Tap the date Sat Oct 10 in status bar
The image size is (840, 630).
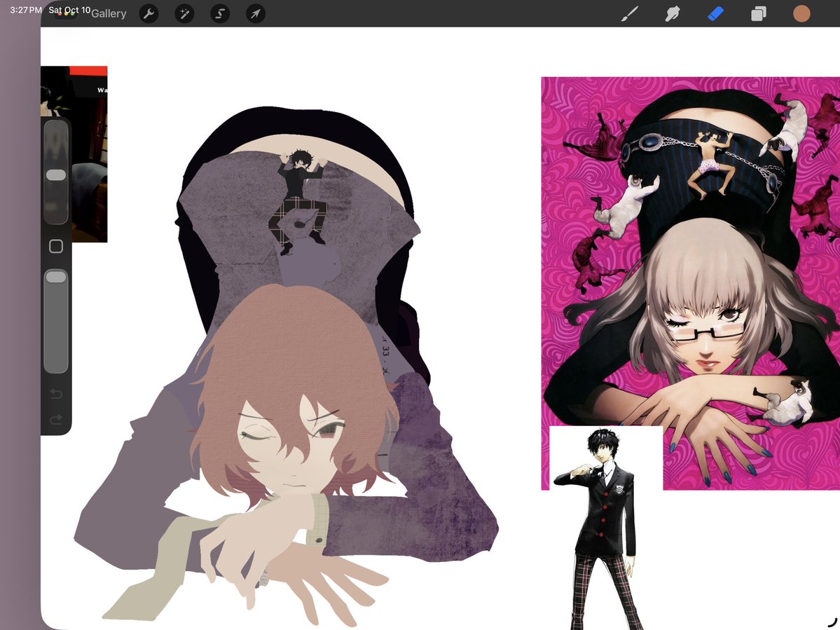coord(69,10)
